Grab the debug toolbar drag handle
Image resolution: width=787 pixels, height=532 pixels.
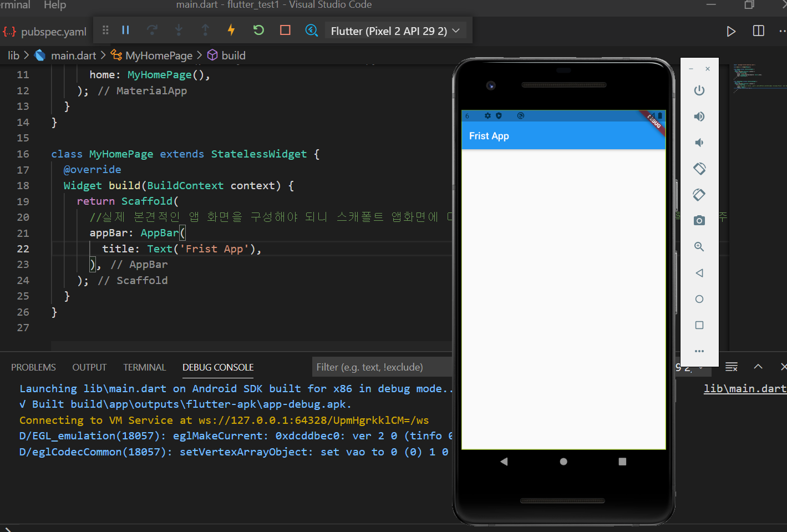[x=105, y=30]
